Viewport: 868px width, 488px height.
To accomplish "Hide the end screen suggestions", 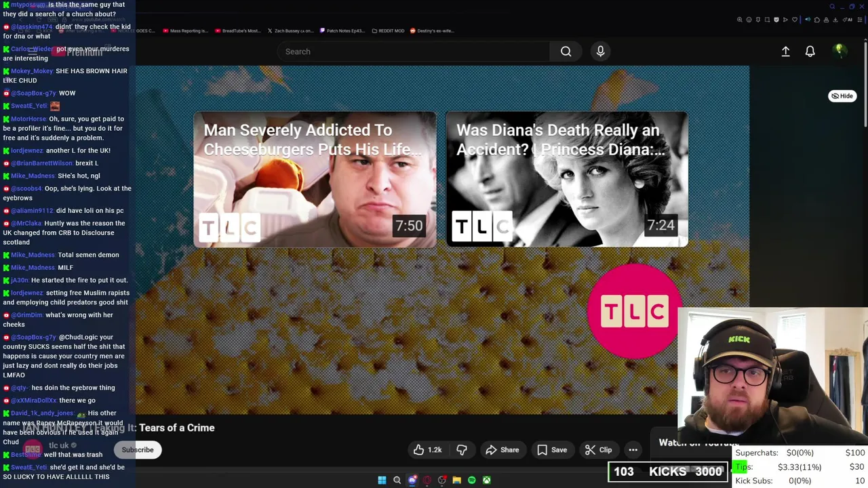I will pyautogui.click(x=842, y=96).
